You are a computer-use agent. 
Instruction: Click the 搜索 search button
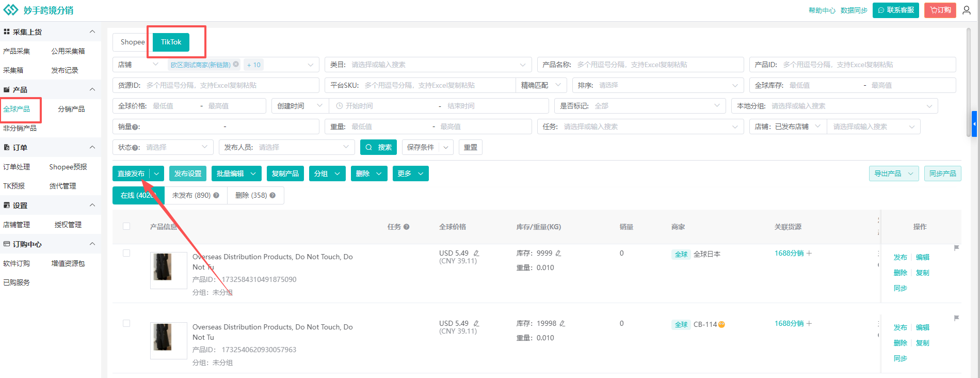coord(378,147)
